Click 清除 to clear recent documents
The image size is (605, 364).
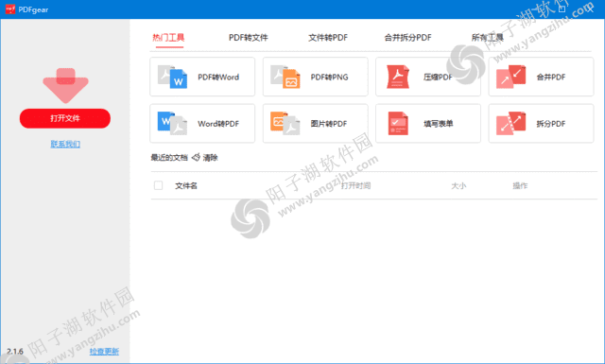(210, 158)
